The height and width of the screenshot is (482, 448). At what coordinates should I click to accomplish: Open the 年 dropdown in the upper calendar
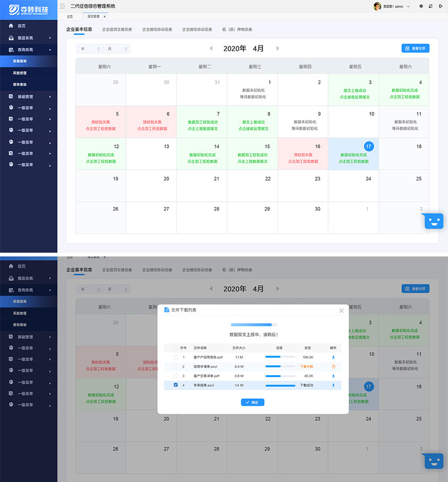click(90, 49)
